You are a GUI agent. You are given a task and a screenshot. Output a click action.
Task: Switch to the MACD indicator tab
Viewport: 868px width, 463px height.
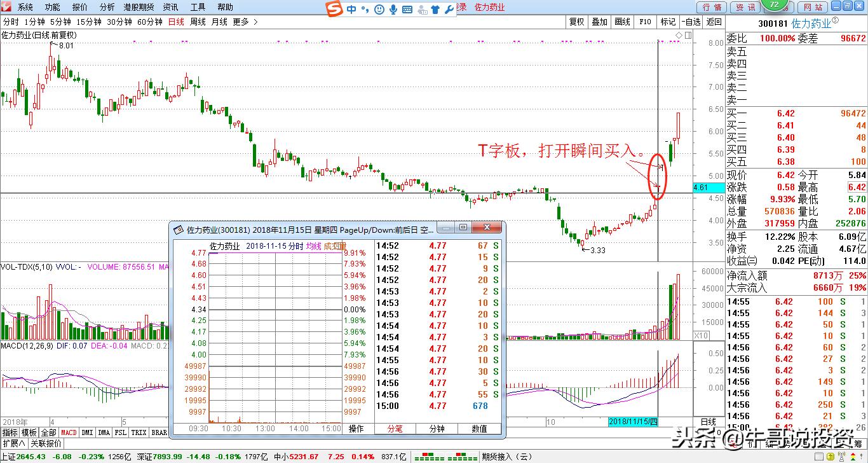point(69,431)
